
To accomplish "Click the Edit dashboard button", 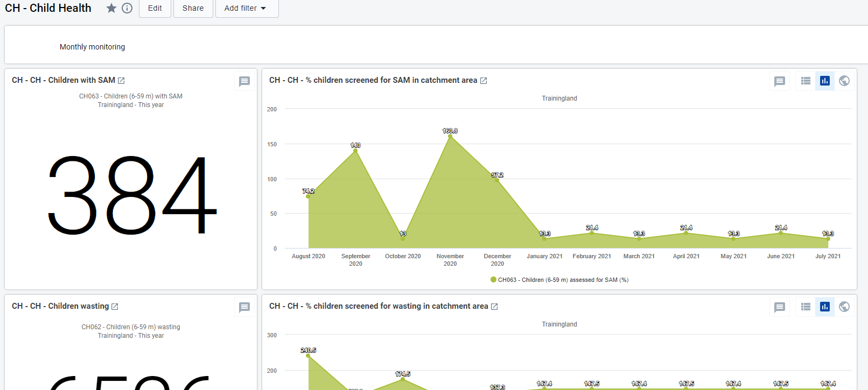I will click(x=155, y=8).
